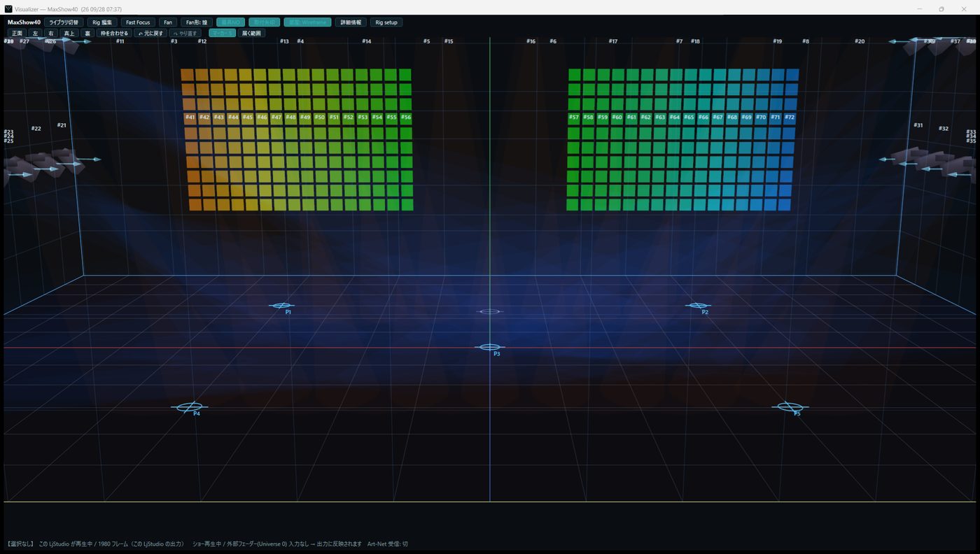Select the P1 position marker
The height and width of the screenshot is (554, 980).
tap(281, 306)
